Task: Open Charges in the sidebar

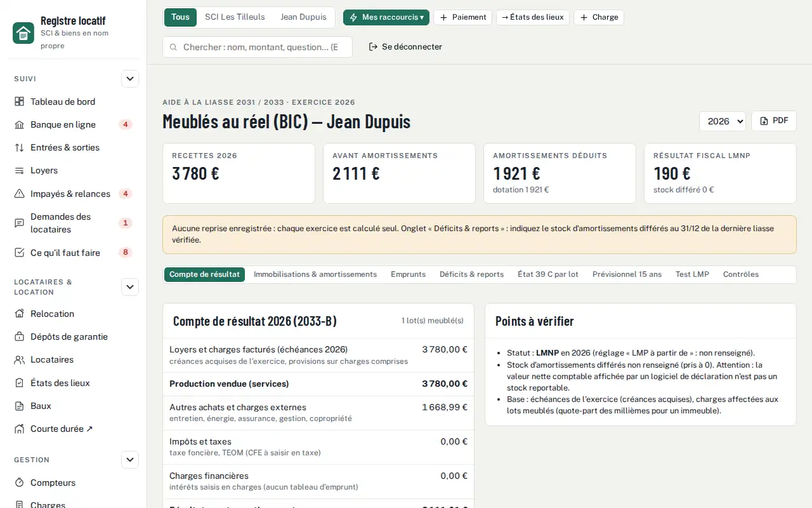Action: coord(74,505)
